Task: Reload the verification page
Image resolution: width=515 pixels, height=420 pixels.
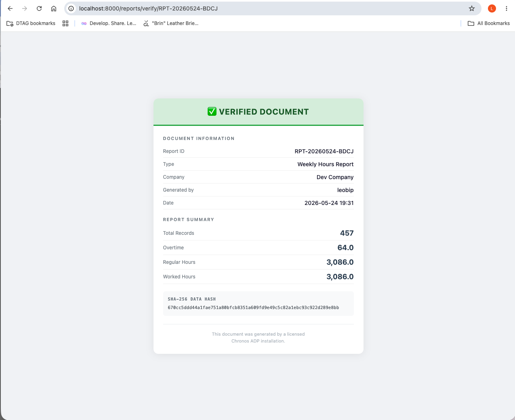Action: click(x=39, y=8)
